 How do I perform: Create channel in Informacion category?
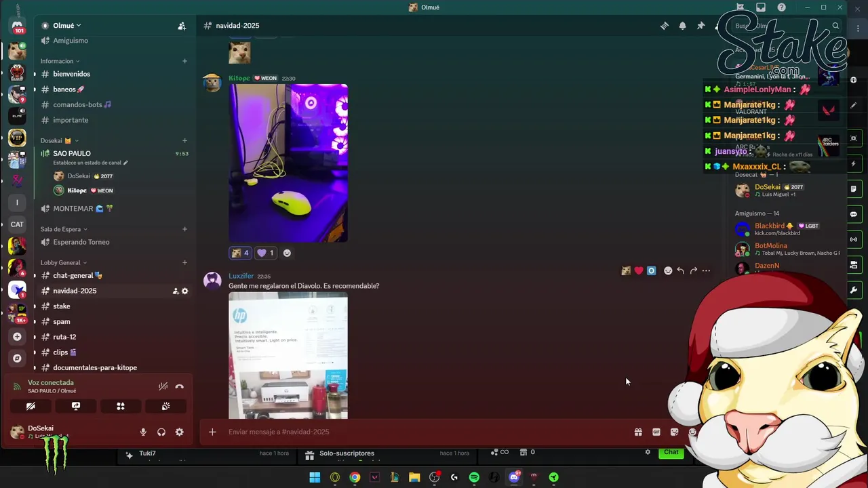point(184,61)
